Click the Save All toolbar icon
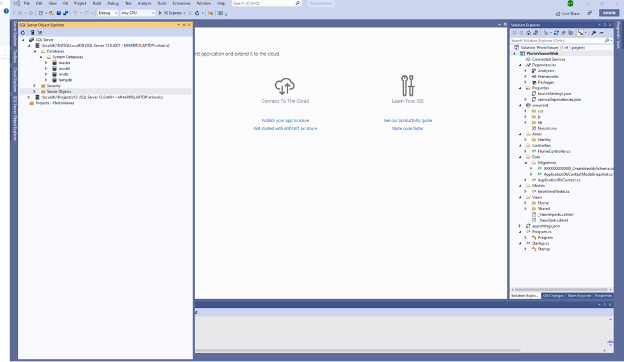Screen dimensions: 624x362 (66, 13)
